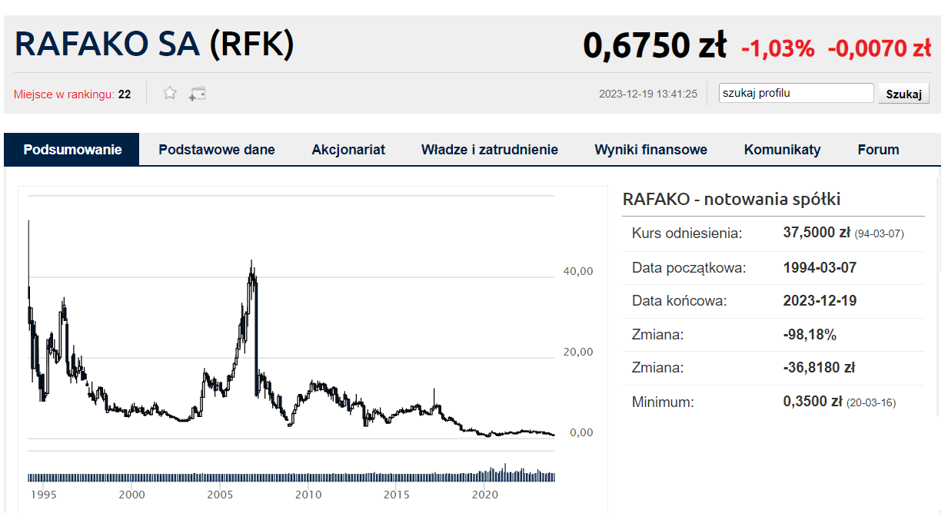The image size is (948, 513).
Task: Select the Zmiana value -36,8180 zł
Action: coord(819,367)
